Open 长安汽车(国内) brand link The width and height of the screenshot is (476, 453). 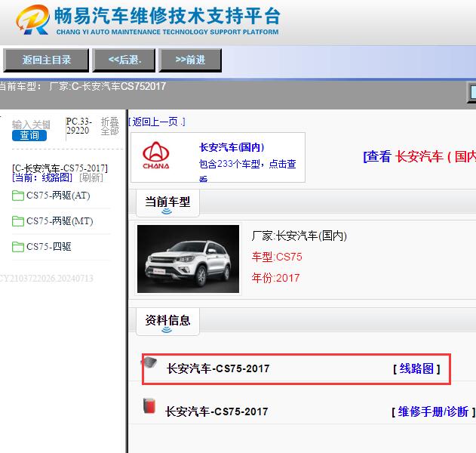232,147
